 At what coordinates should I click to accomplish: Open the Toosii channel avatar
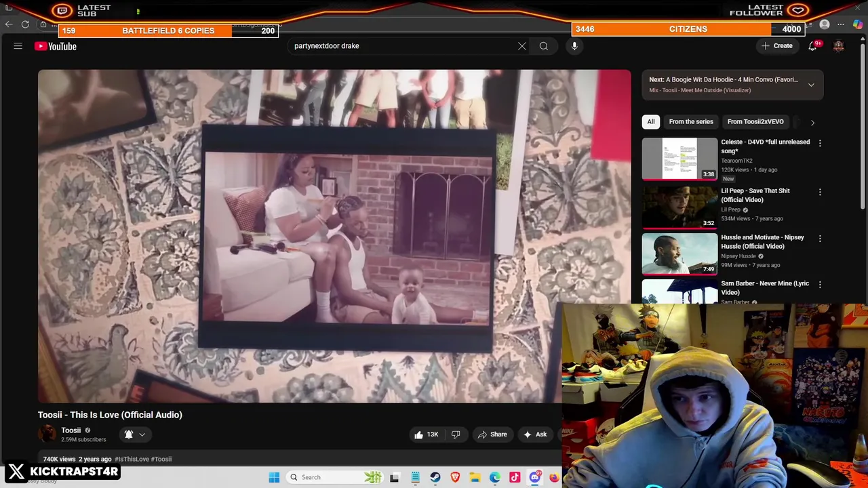click(x=47, y=434)
